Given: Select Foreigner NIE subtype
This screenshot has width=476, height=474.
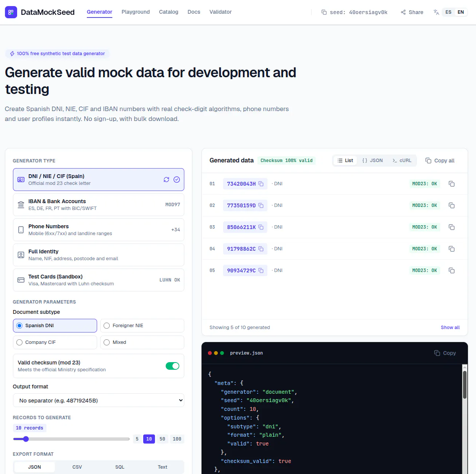Looking at the screenshot, I should tap(142, 326).
